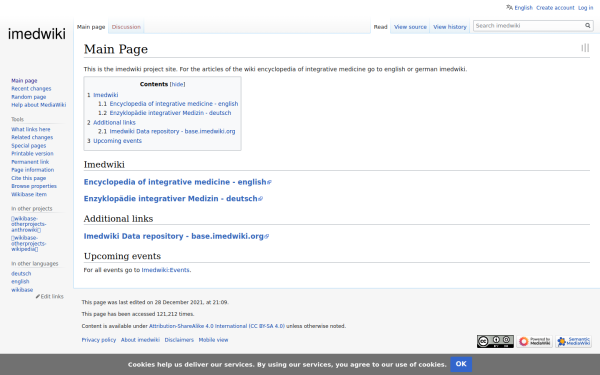Open the Imedwiki:Events link
Screen dimensions: 600x375
tap(165, 270)
